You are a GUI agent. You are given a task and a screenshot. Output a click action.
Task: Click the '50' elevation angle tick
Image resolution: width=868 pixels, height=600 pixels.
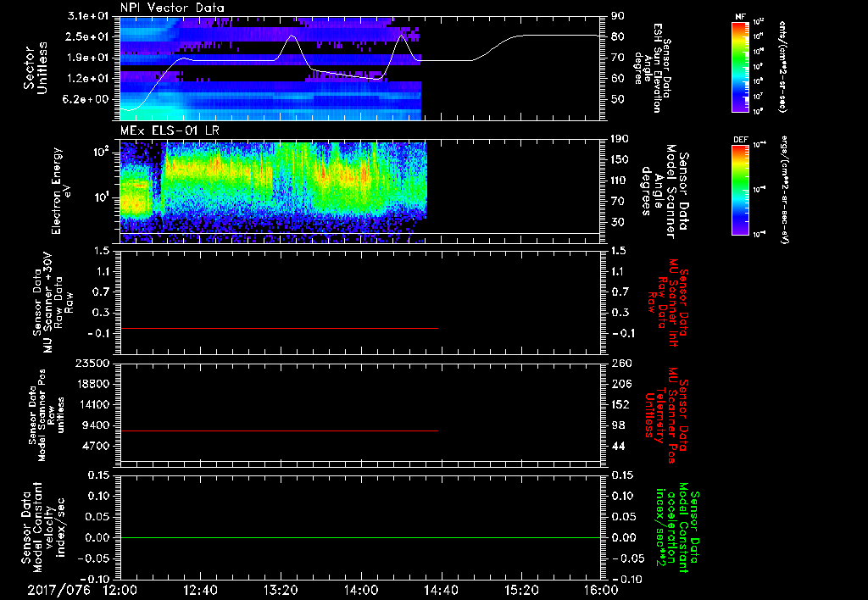[x=618, y=100]
